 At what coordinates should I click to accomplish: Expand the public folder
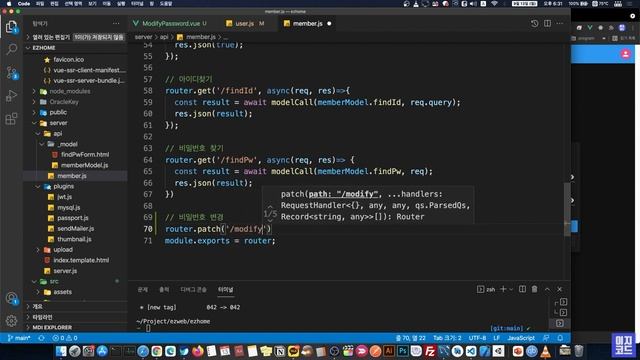pyautogui.click(x=58, y=112)
